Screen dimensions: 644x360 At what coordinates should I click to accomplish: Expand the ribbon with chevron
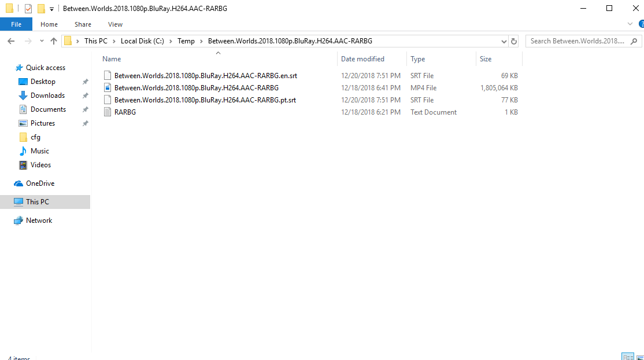630,24
